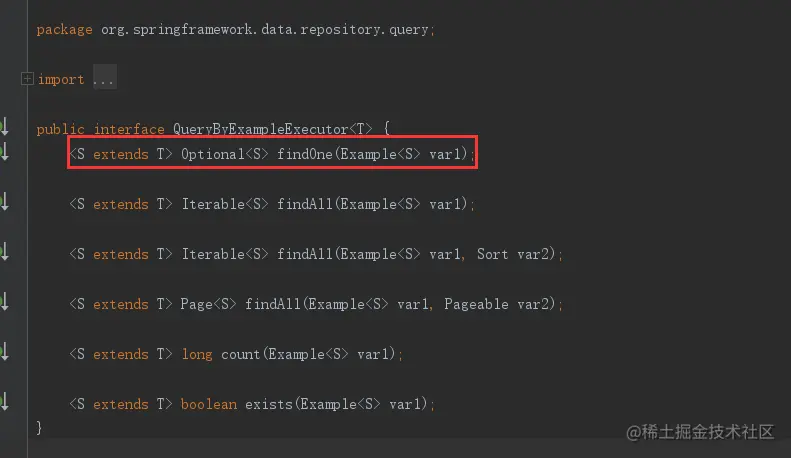The width and height of the screenshot is (791, 458).
Task: Click the 'Sort' parameter type
Action: pos(492,254)
